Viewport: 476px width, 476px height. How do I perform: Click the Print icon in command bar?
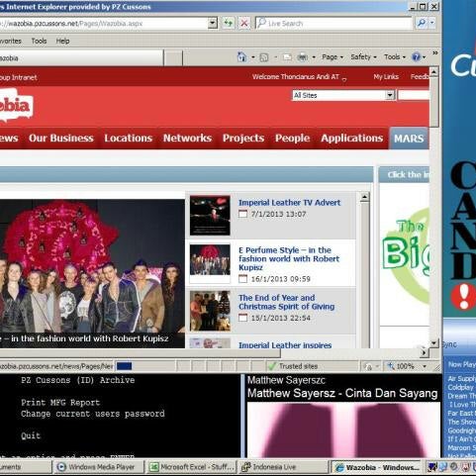(302, 57)
